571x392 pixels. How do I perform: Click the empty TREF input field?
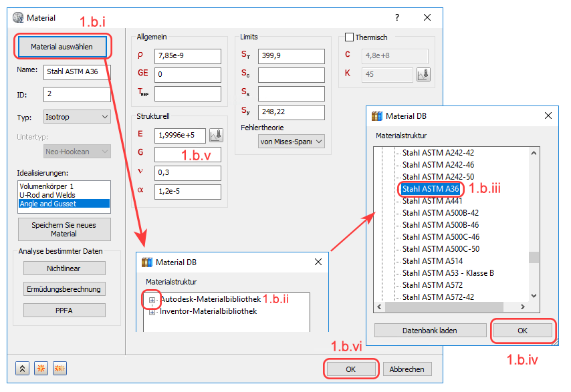[187, 93]
